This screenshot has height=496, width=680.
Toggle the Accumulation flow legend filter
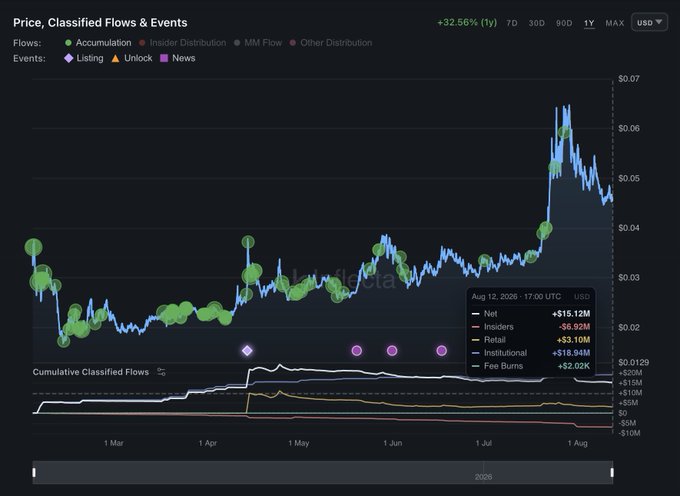coord(98,42)
